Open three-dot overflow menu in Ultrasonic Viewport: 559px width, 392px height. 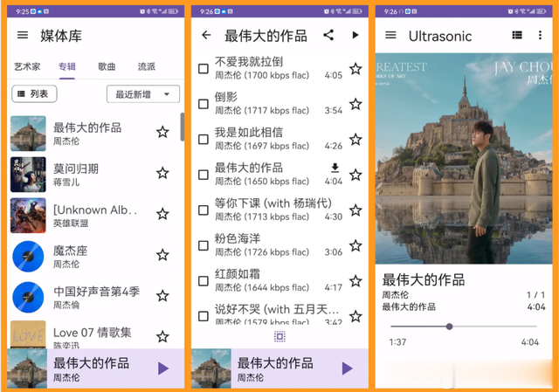pyautogui.click(x=540, y=35)
